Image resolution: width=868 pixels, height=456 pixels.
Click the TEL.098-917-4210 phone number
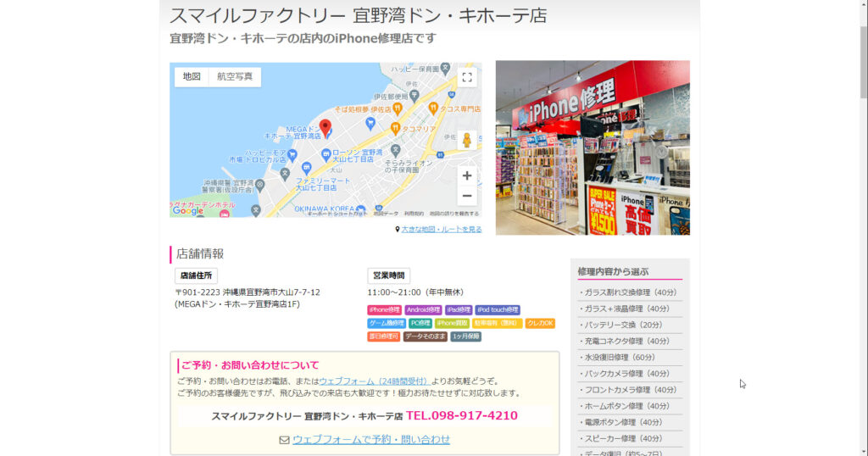point(462,415)
